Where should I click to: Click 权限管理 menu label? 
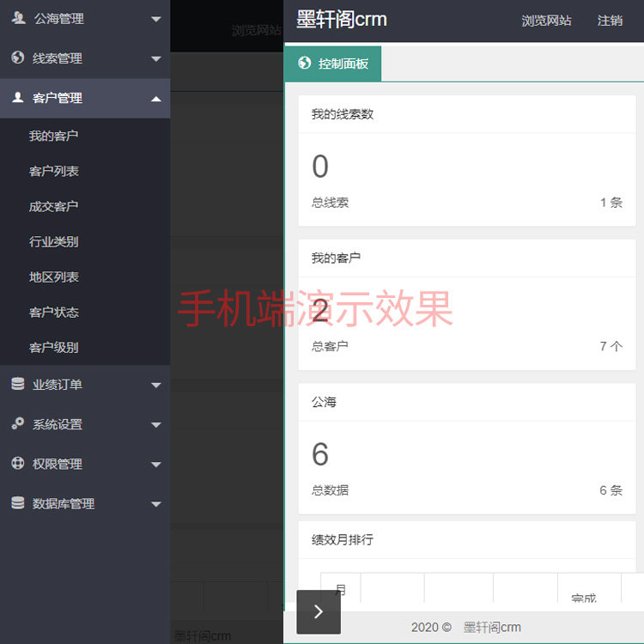click(x=58, y=464)
